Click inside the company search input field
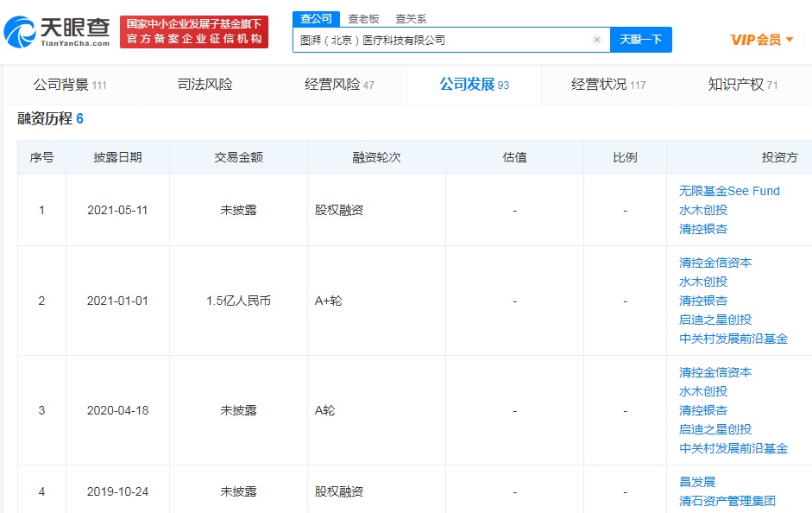 (x=440, y=40)
